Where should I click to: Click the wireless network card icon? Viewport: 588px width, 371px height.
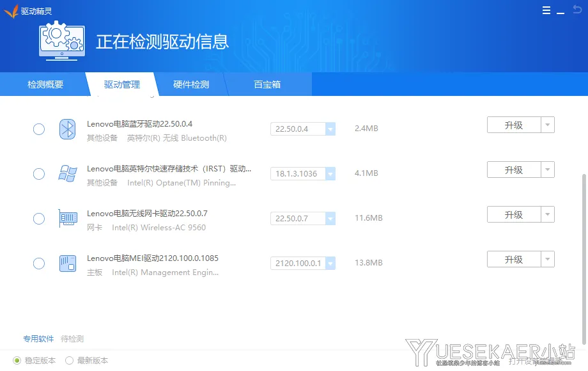(68, 218)
